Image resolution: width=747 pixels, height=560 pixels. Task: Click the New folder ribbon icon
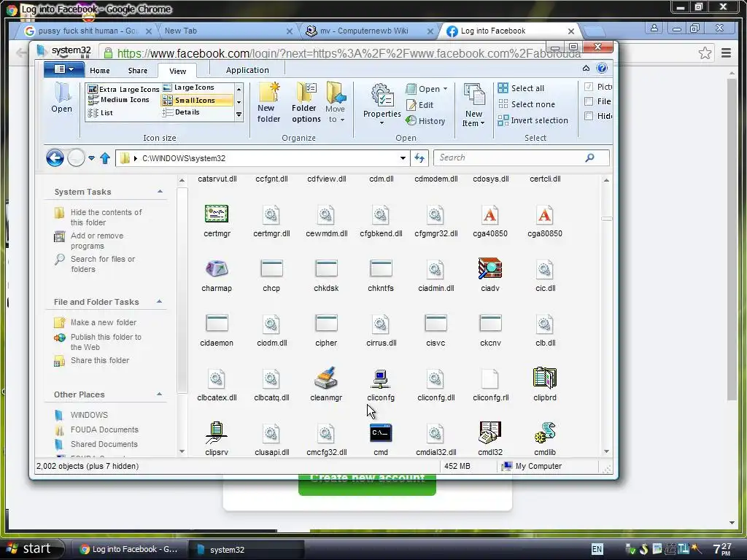coord(268,102)
